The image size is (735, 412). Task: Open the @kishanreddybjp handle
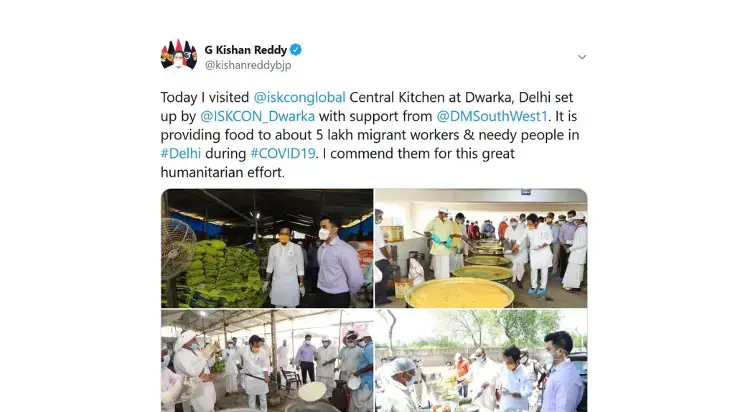coord(248,65)
